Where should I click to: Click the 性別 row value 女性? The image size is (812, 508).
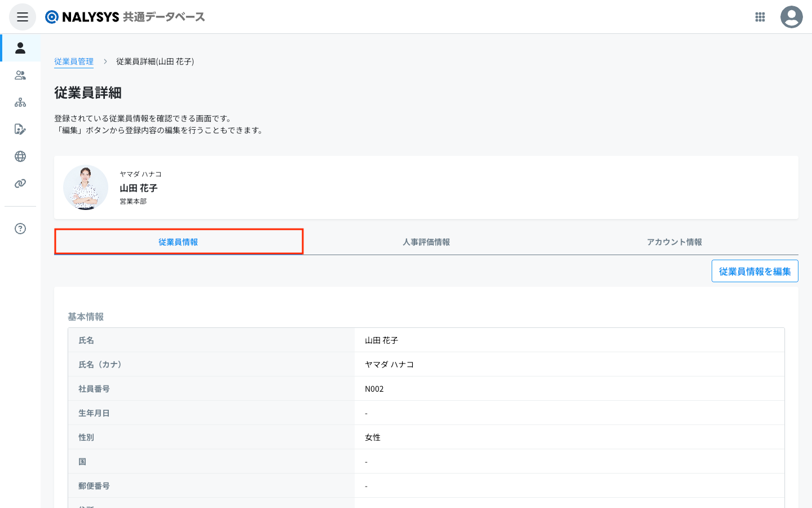pyautogui.click(x=373, y=437)
